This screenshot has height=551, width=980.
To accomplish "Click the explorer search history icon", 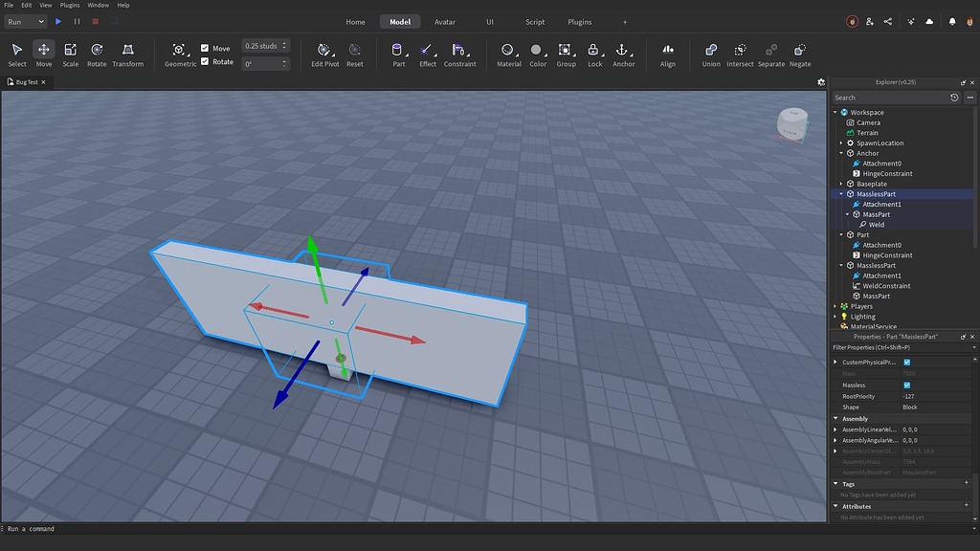I will 954,98.
